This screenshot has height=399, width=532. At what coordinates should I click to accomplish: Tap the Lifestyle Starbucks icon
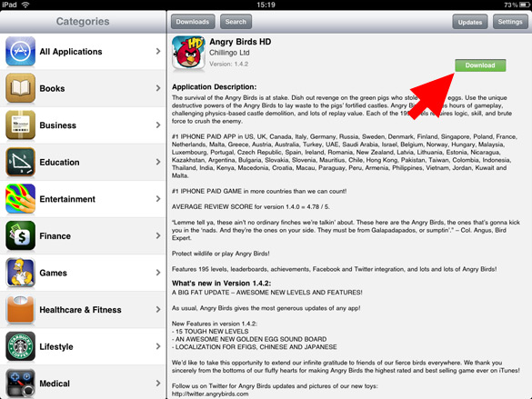20,346
